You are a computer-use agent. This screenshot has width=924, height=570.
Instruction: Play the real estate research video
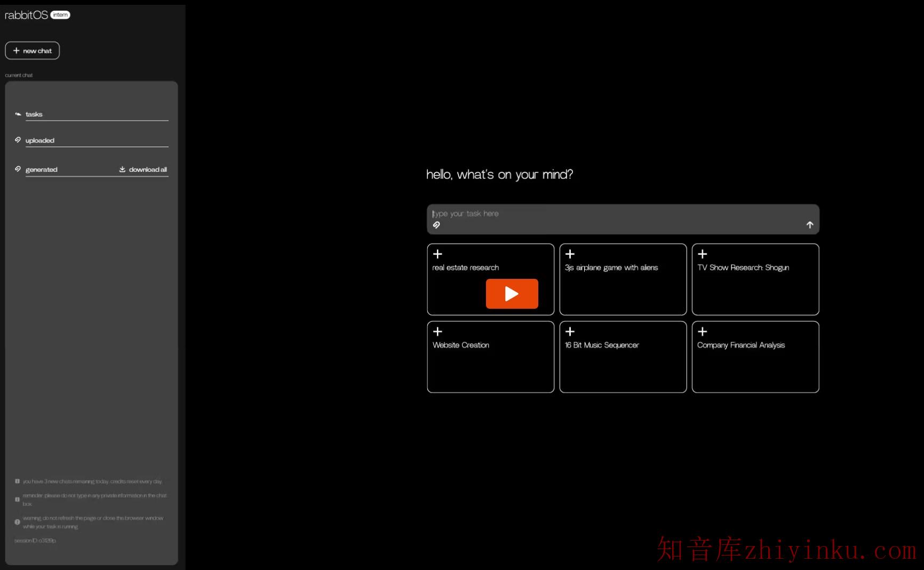point(512,294)
